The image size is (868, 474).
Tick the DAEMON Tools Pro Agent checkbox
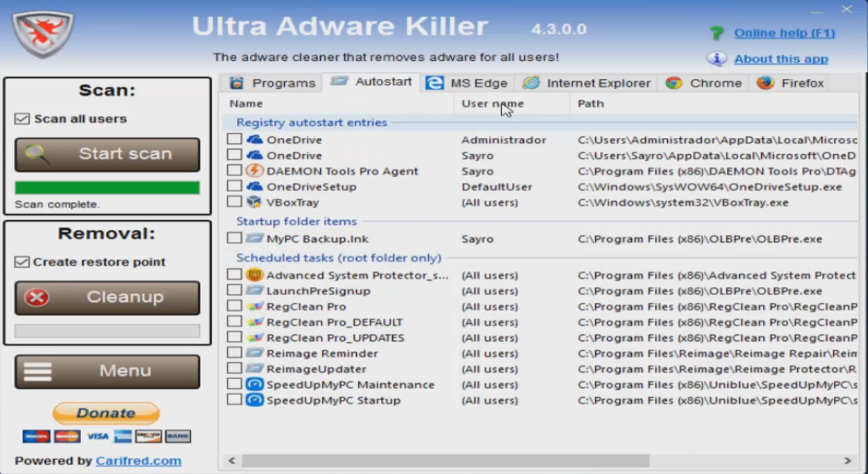coord(234,170)
